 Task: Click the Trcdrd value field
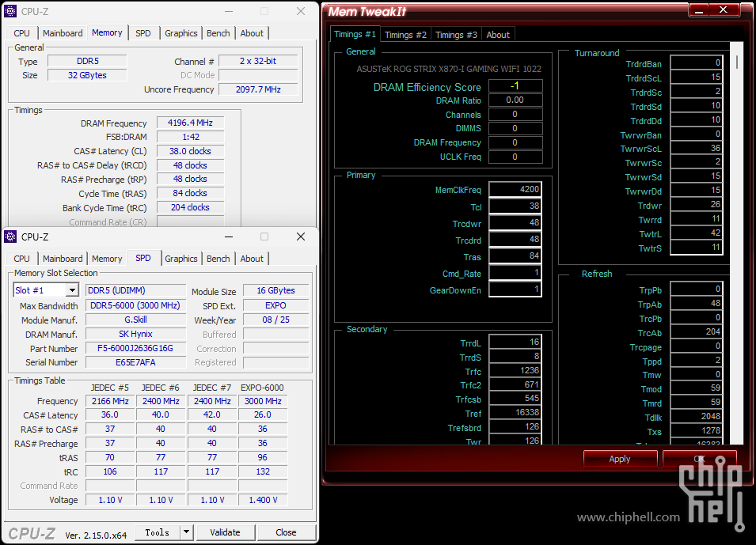[x=515, y=240]
